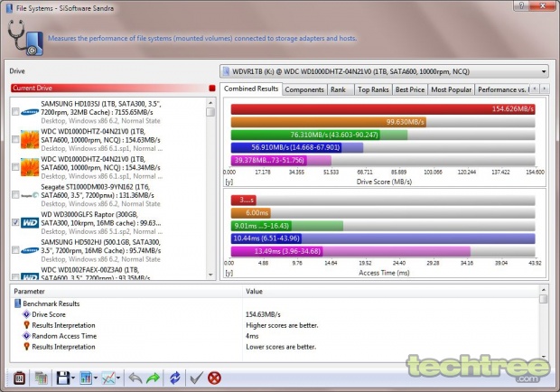
Task: Open the Most Popular tab
Action: pyautogui.click(x=451, y=90)
